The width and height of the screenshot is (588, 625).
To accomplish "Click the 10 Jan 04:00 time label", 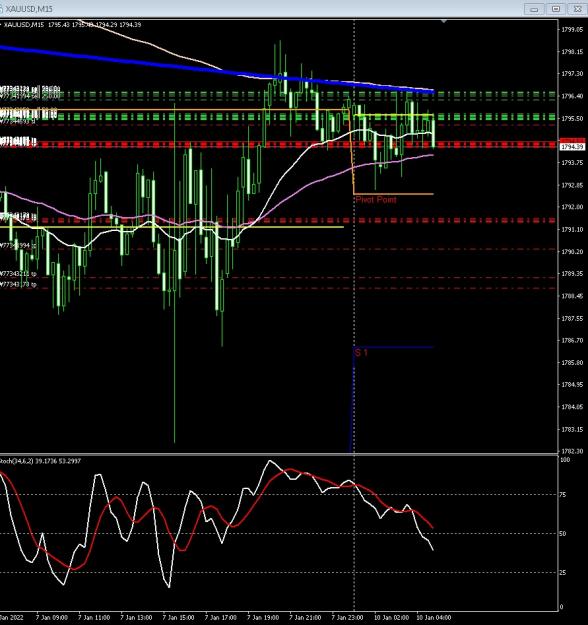I will pos(434,618).
